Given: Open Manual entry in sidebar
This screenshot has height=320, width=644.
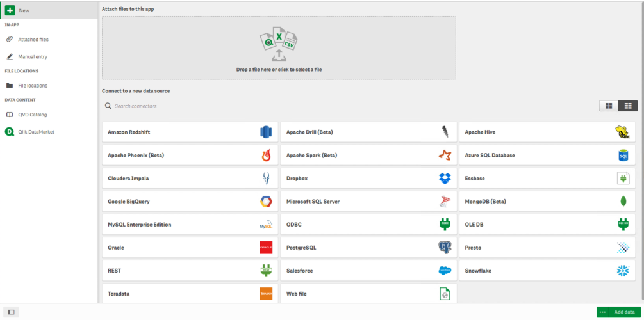Looking at the screenshot, I should 32,57.
